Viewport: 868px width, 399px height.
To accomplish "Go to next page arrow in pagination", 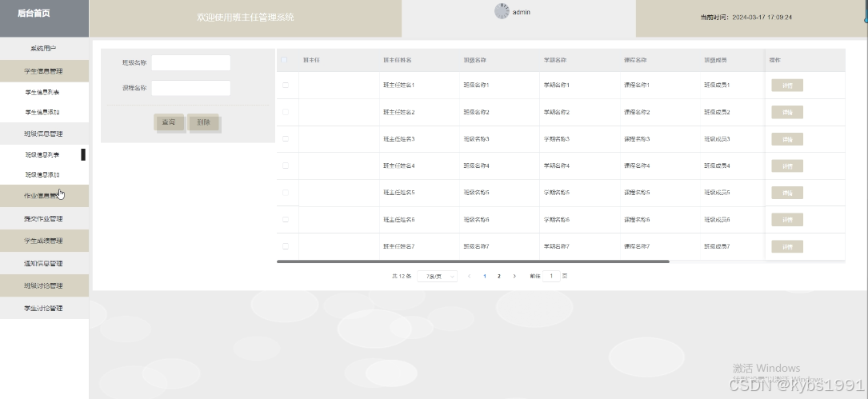I will (x=514, y=276).
